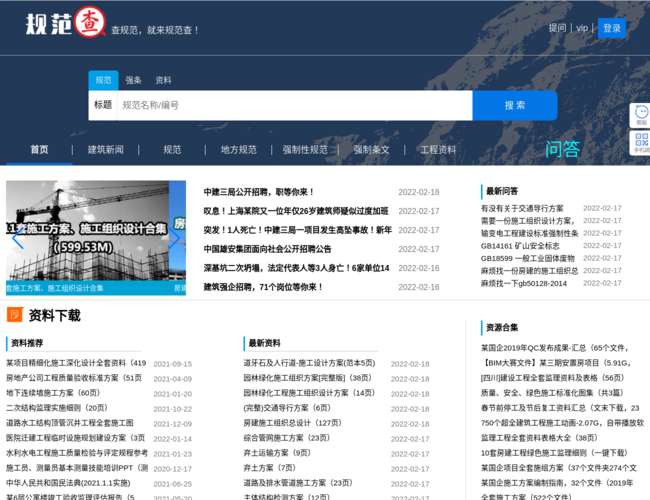Open the customer service robot icon

click(x=641, y=114)
